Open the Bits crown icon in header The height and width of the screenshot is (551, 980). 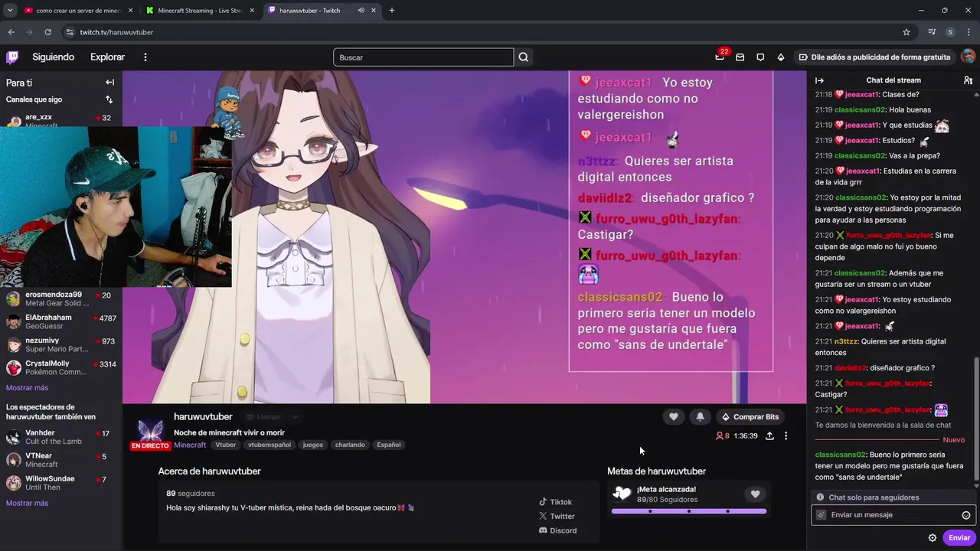coord(781,57)
